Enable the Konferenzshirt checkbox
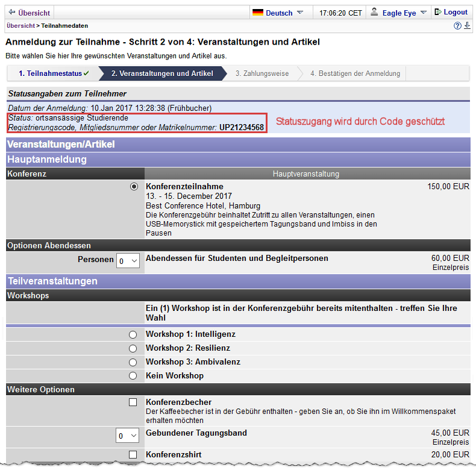This screenshot has height=473, width=476. pyautogui.click(x=133, y=454)
